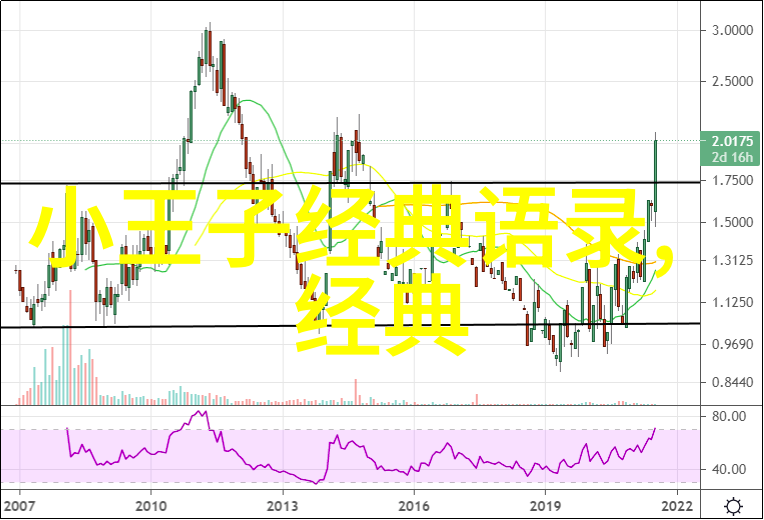Click the 1.1250 price axis label
764x520 pixels.
pos(732,303)
